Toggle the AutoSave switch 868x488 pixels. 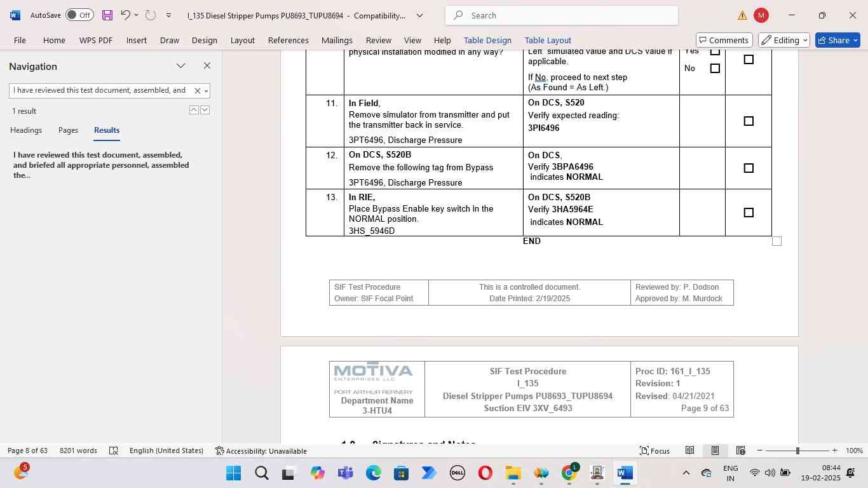pos(79,15)
